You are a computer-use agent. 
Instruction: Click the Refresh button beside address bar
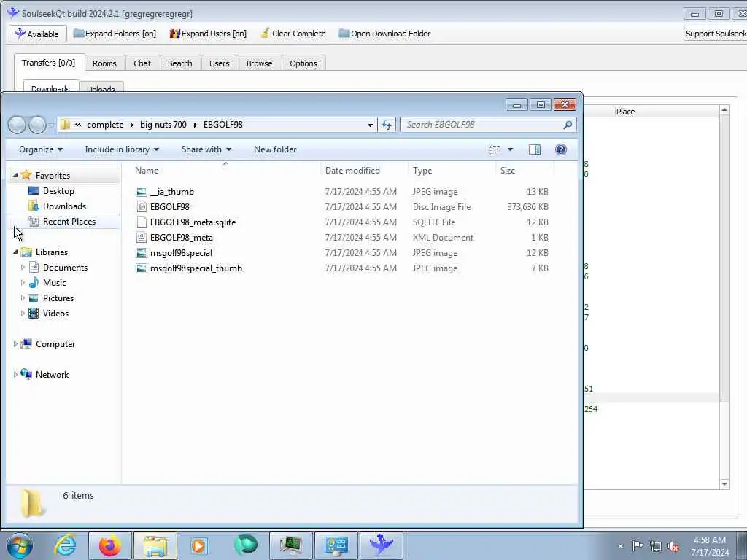[387, 125]
